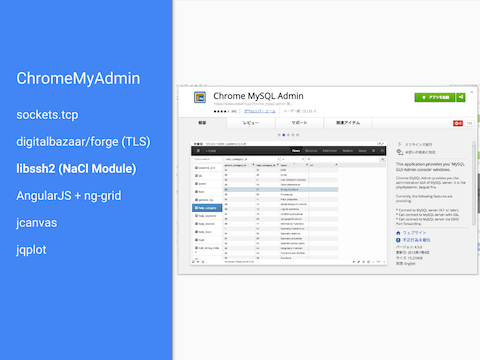This screenshot has width=480, height=360.
Task: Click the AngularJS + ng-grid text
Action: tap(69, 196)
